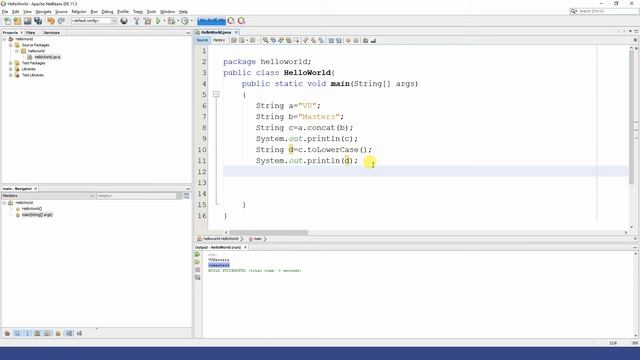Switch to the Services tab

(51, 33)
